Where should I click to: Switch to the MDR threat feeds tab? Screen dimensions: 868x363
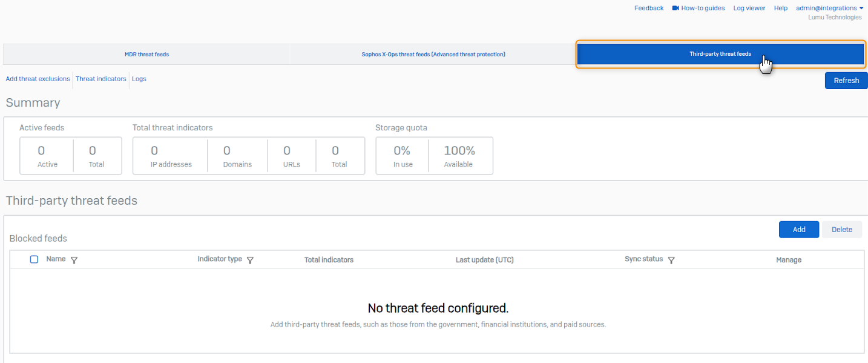(x=146, y=55)
